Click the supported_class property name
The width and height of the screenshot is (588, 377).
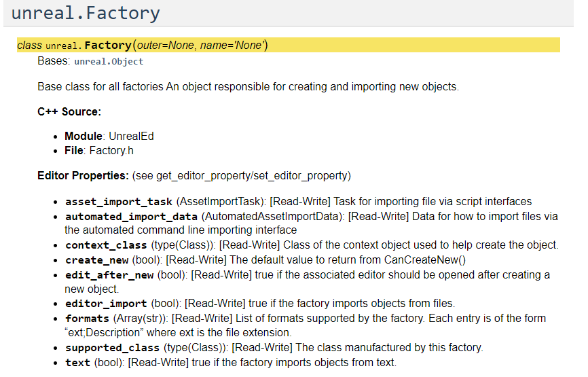click(113, 348)
